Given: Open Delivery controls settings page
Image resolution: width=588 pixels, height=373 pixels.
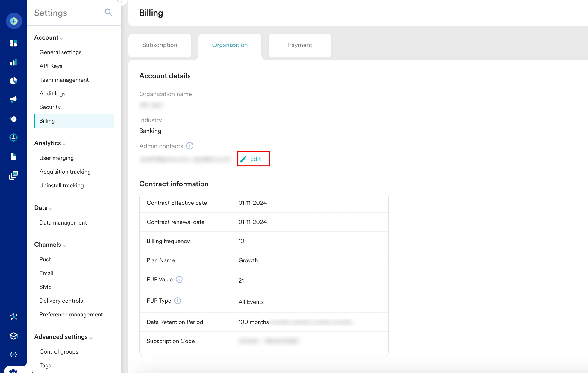Looking at the screenshot, I should (x=61, y=301).
